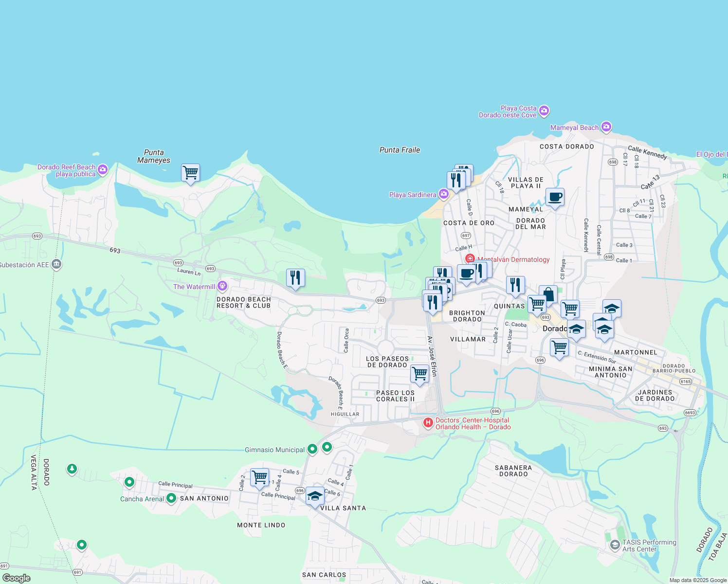Click the restaurant icon near Dorado Beach Resort

point(295,277)
